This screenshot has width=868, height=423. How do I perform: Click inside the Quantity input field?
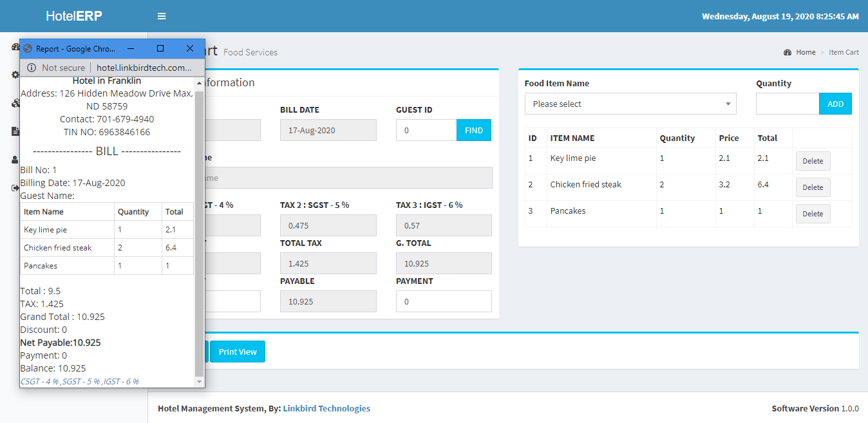pyautogui.click(x=787, y=104)
